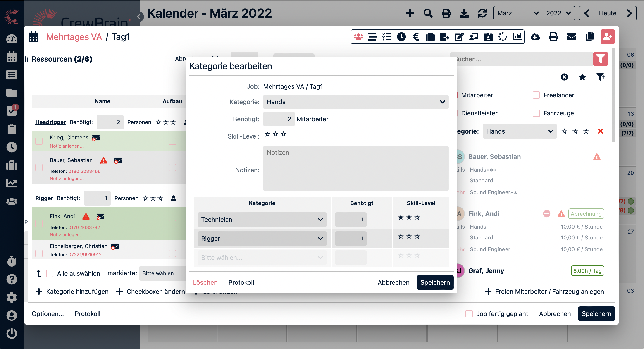Open the Optionen... menu

click(x=48, y=314)
